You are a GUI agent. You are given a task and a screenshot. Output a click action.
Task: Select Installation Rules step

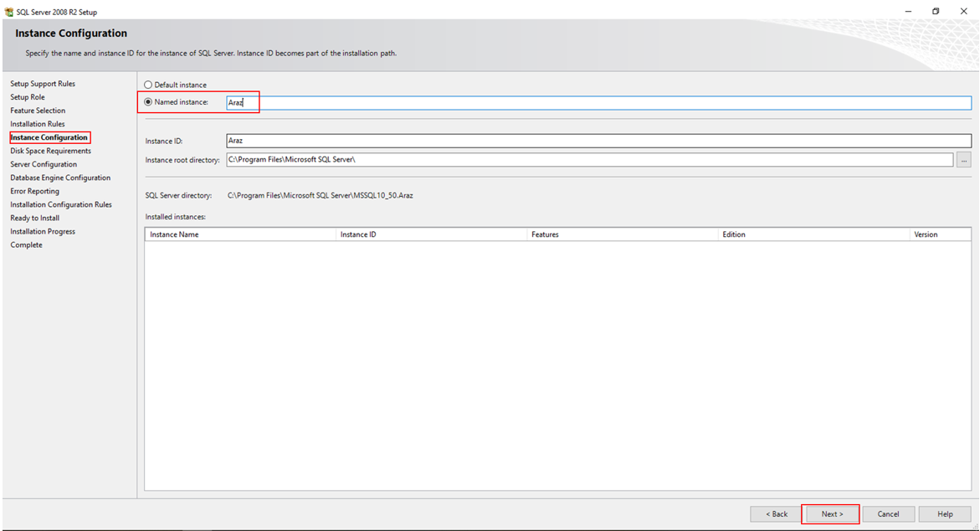coord(38,124)
